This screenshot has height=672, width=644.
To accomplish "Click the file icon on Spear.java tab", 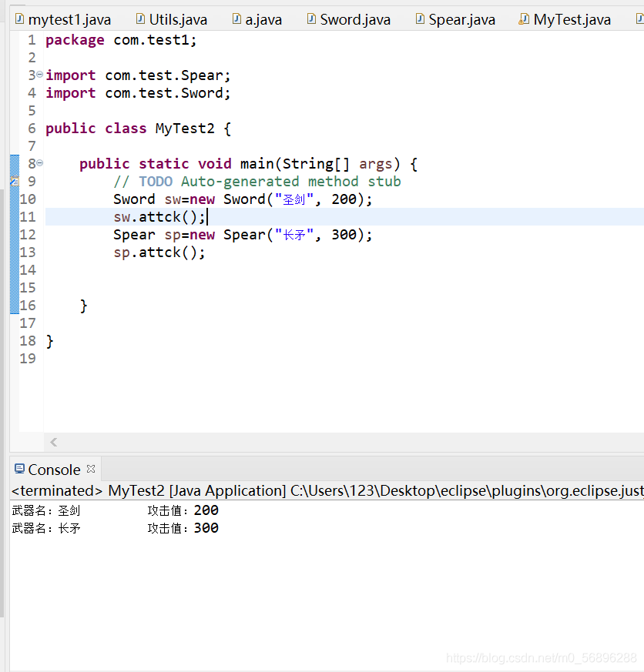I will [420, 18].
